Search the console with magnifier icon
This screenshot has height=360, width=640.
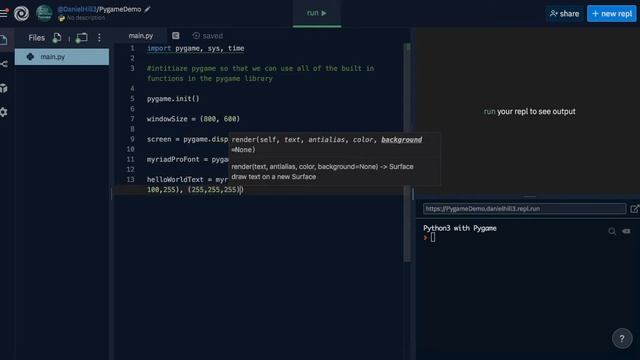coord(612,231)
